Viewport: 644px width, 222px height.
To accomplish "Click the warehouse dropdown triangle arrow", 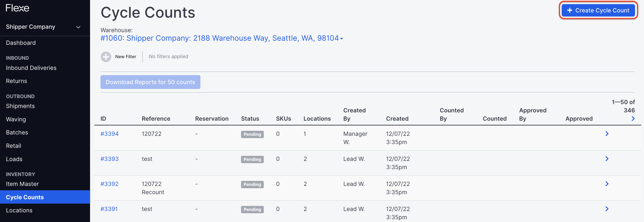I will coord(342,38).
